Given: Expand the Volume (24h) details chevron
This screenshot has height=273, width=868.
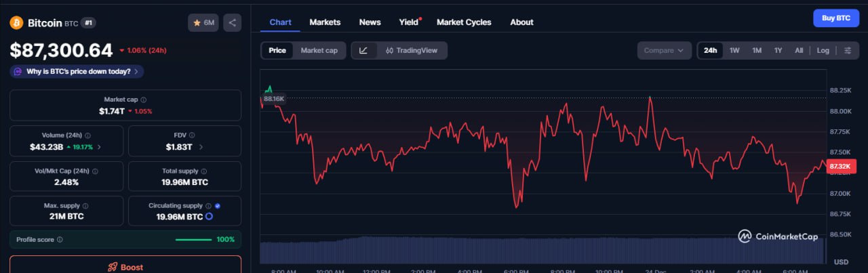Looking at the screenshot, I should tap(100, 146).
